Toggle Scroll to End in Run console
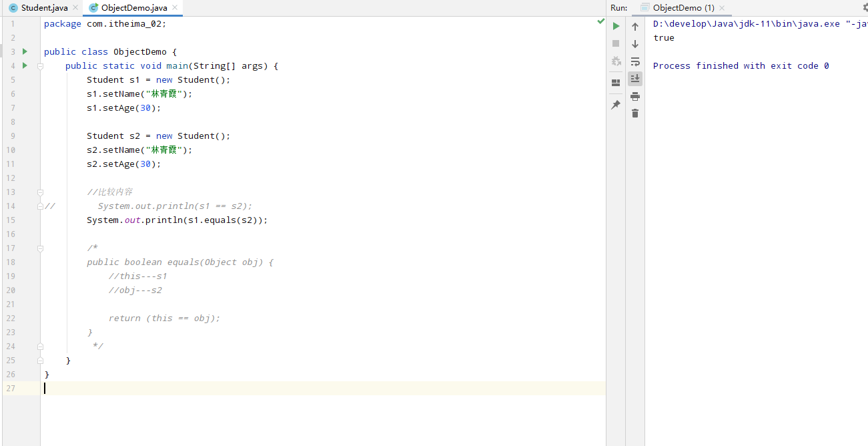This screenshot has width=868, height=446. tap(635, 79)
